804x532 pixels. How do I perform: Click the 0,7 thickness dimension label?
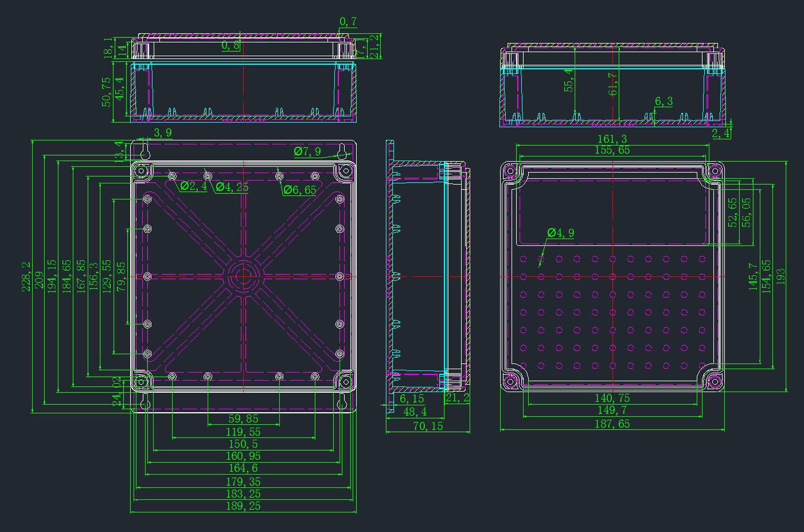pyautogui.click(x=348, y=22)
